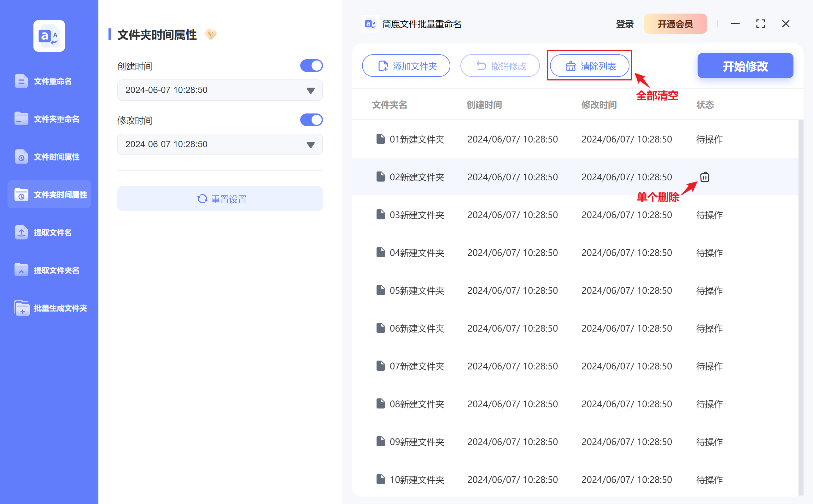Click the 登录 link in the title bar

(625, 24)
